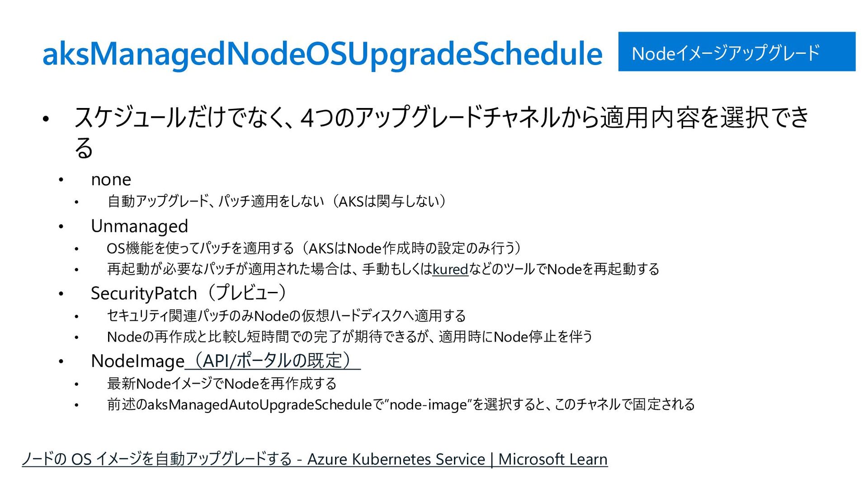Click the large bullet dot before スケジュール
Screen dimensions: 868x488
45,119
